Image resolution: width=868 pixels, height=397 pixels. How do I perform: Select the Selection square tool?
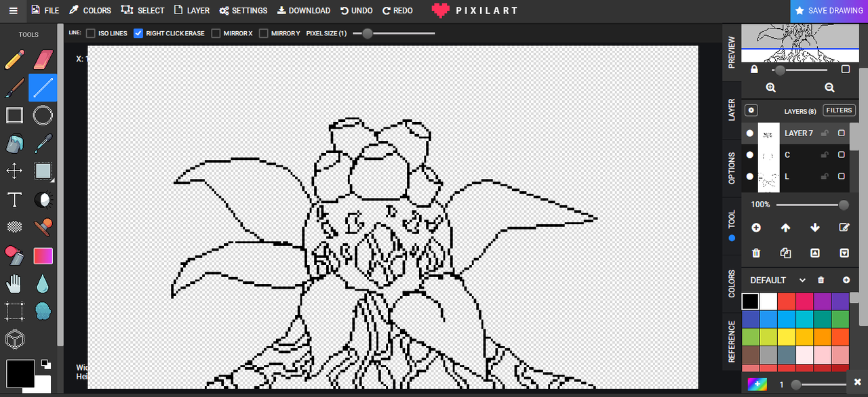coord(43,171)
